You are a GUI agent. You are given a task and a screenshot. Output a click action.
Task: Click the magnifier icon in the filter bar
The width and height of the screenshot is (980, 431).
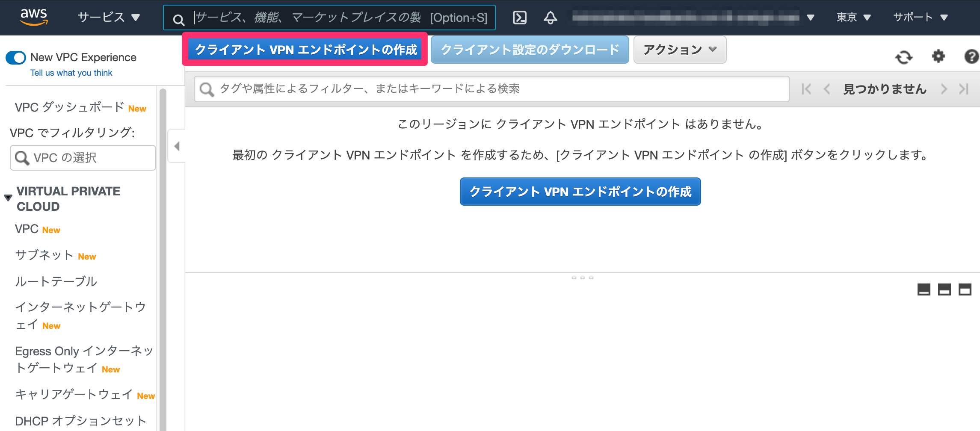(207, 89)
